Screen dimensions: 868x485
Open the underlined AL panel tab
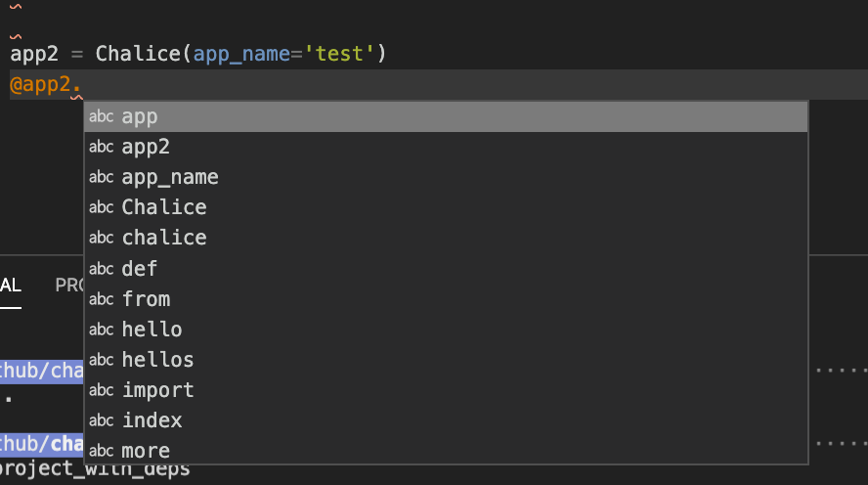pos(11,286)
